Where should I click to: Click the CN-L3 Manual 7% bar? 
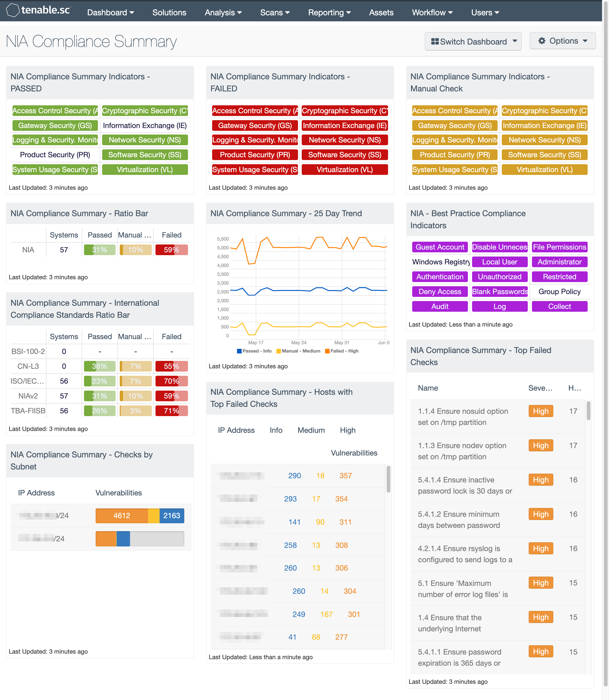(x=136, y=366)
